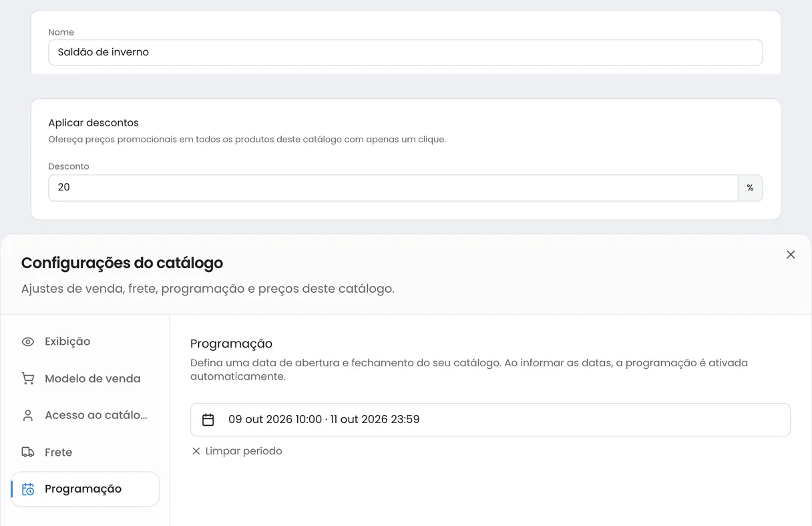Click the calendar-clock icon beside Programação

click(27, 489)
